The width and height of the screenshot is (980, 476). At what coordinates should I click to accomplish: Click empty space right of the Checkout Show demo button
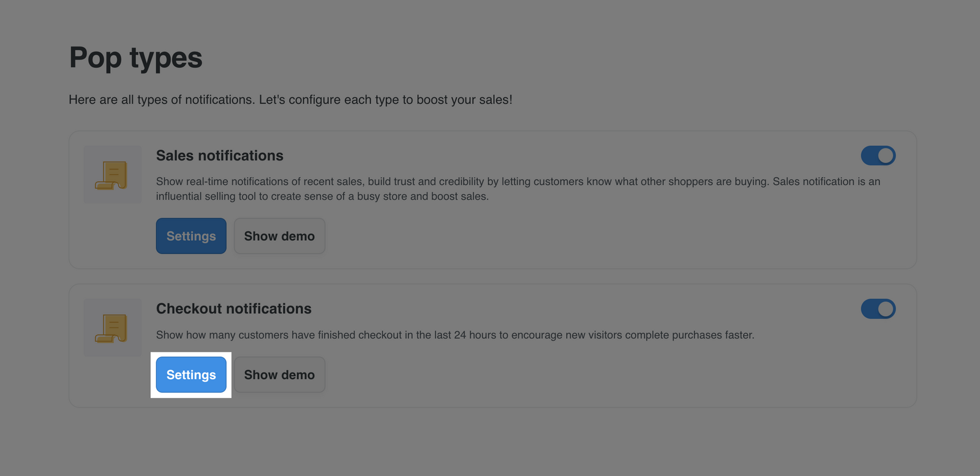(x=612, y=374)
